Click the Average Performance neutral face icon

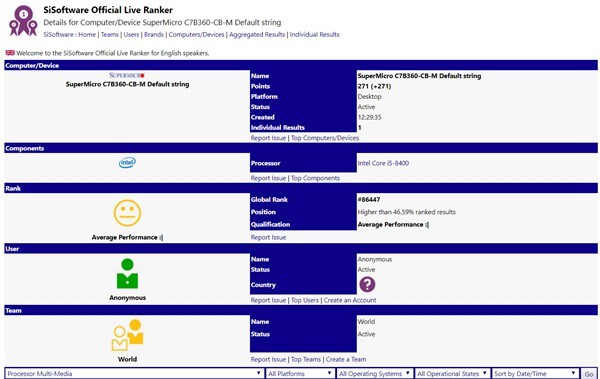coord(127,213)
